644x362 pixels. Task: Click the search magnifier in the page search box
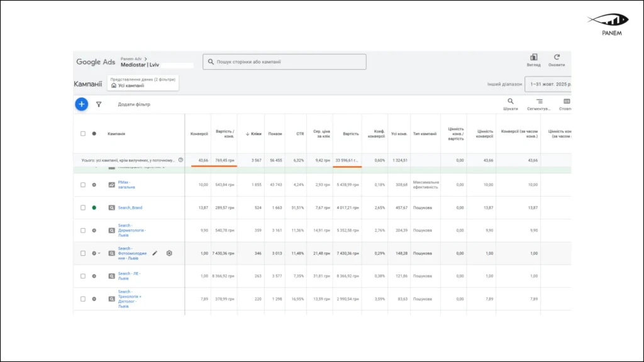pyautogui.click(x=211, y=62)
